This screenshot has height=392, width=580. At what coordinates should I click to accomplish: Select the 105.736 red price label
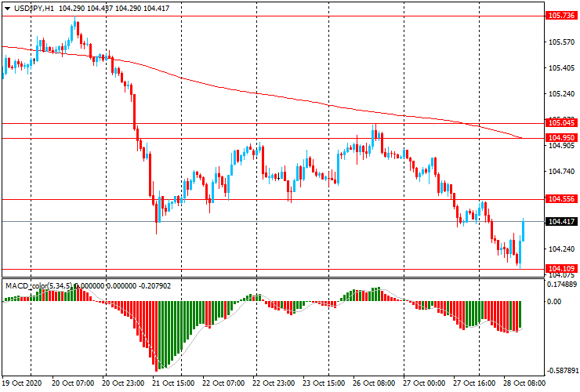click(x=561, y=16)
